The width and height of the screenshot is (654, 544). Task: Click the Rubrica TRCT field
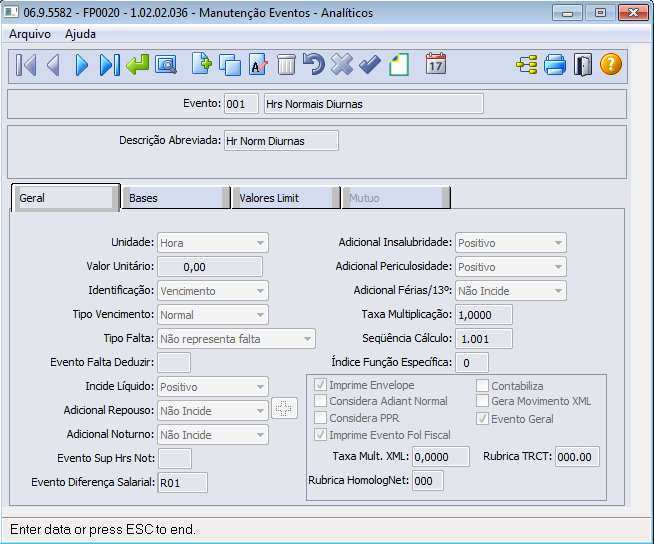[x=577, y=457]
